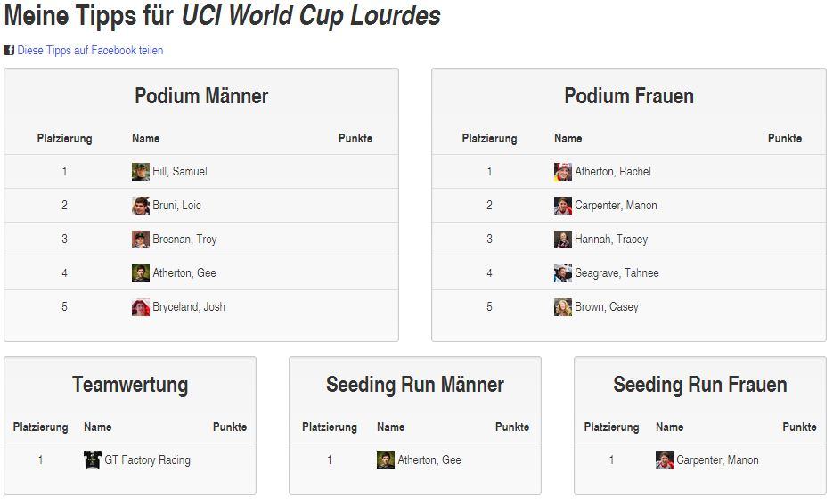Click GT Factory Racing team name

pos(148,460)
